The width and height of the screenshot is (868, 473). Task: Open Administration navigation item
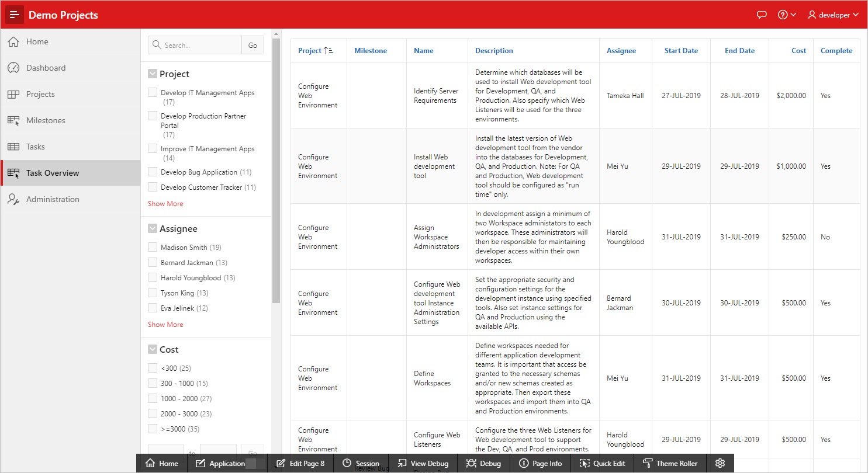pos(70,199)
